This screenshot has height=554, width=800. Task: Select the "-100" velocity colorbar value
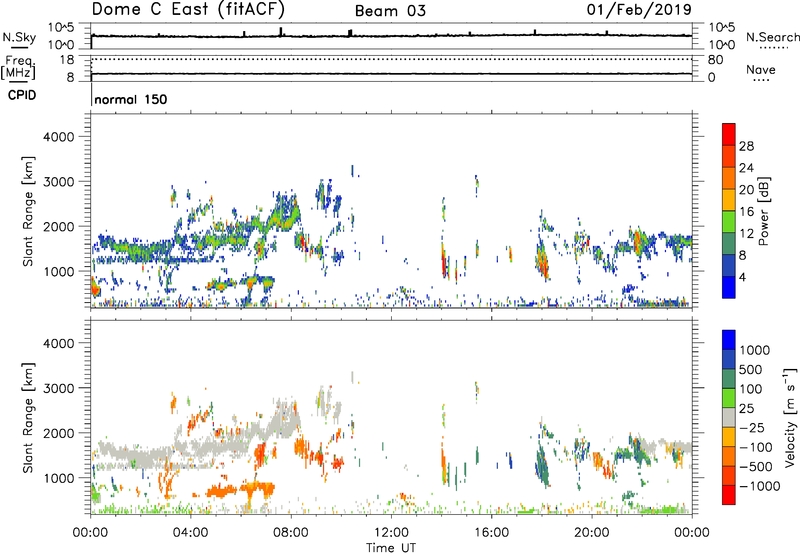click(x=756, y=447)
